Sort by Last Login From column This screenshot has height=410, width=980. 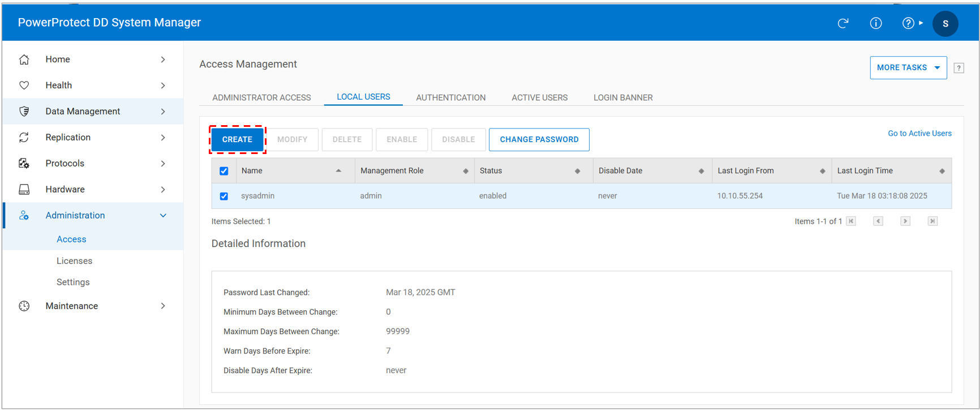822,171
